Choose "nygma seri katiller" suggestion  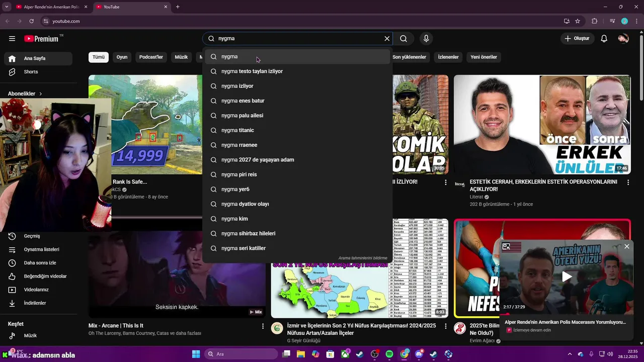point(297,248)
